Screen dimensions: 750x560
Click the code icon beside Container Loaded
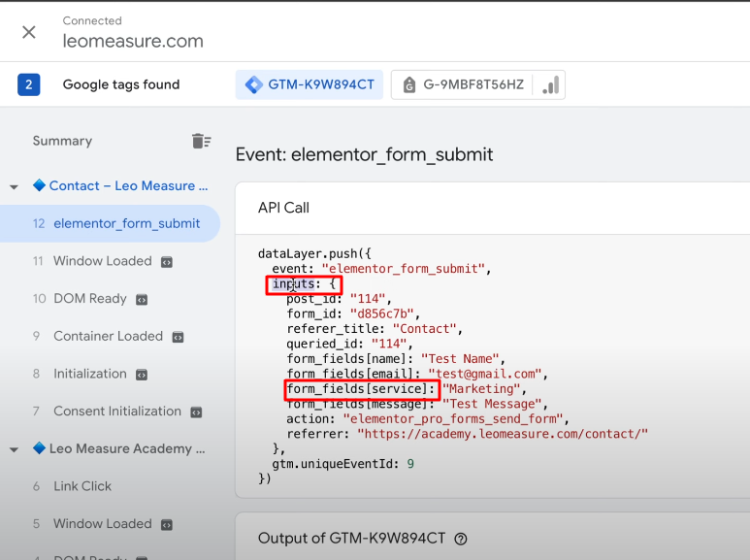(178, 337)
